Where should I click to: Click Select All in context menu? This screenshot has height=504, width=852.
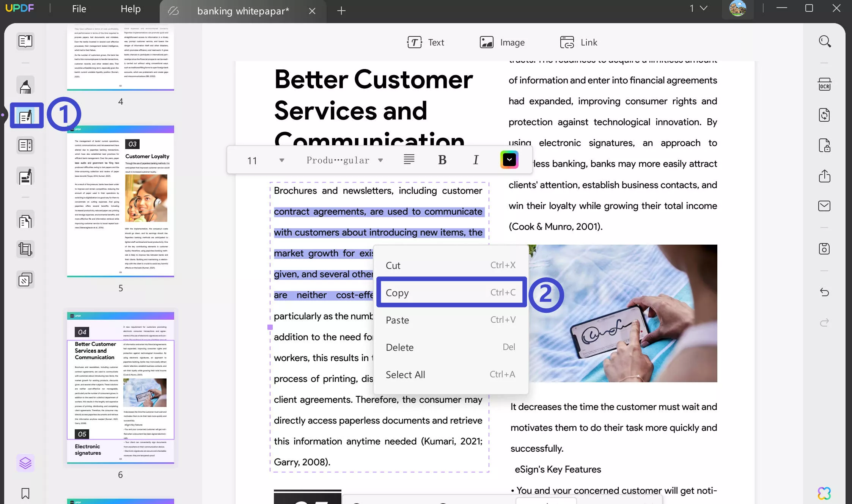pyautogui.click(x=405, y=374)
